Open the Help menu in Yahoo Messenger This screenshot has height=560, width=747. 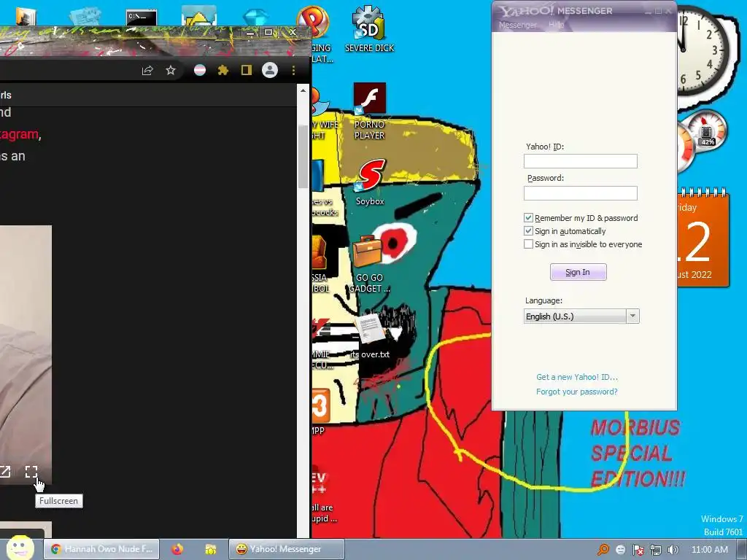556,25
